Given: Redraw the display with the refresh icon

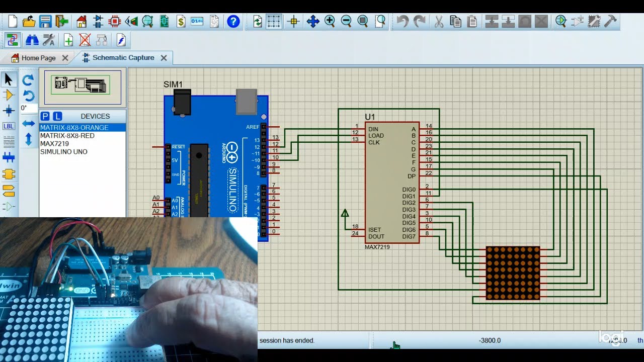Looking at the screenshot, I should pos(258,22).
